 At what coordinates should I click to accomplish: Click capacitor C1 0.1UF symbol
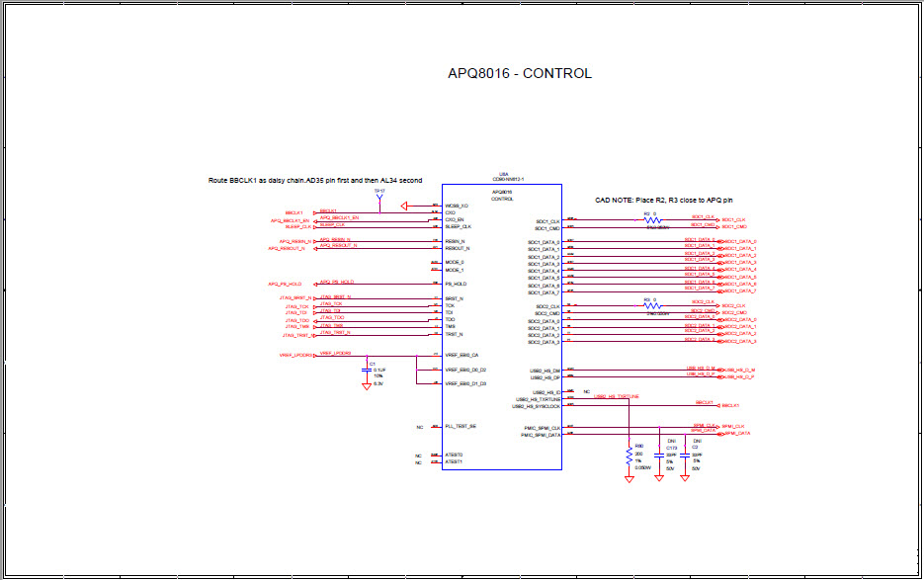pyautogui.click(x=367, y=371)
